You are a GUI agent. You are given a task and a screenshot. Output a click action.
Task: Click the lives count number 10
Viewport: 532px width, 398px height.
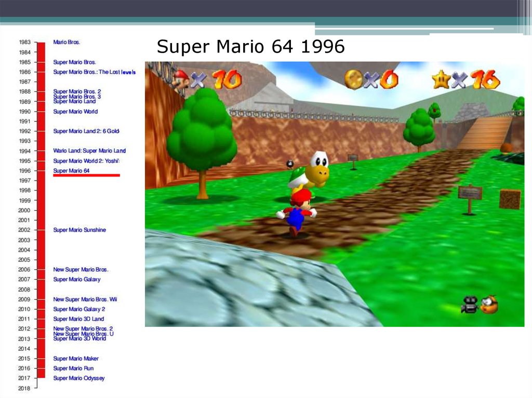point(228,80)
